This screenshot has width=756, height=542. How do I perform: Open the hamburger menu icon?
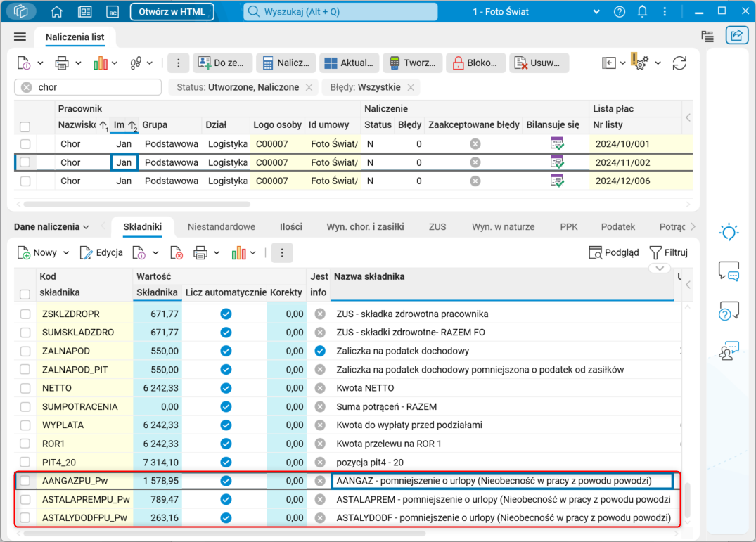[20, 37]
